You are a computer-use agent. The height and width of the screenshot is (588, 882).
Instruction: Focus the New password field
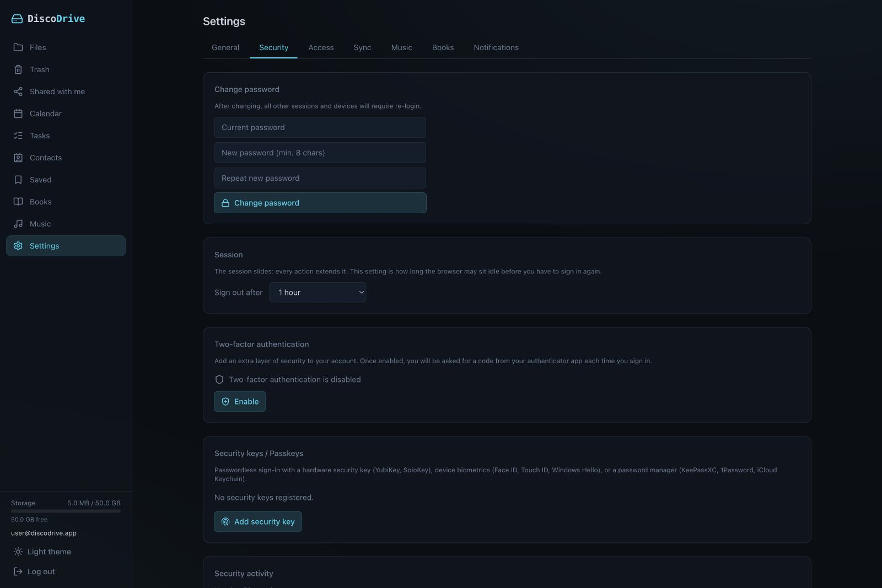320,153
